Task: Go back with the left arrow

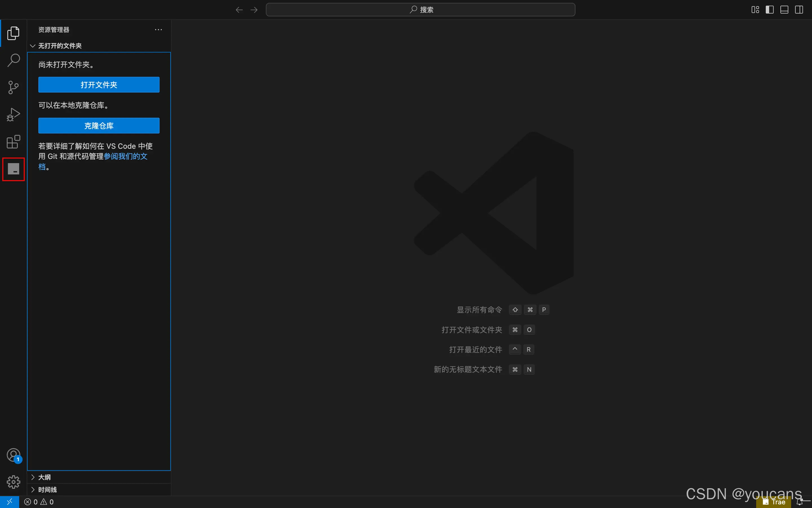Action: (239, 10)
